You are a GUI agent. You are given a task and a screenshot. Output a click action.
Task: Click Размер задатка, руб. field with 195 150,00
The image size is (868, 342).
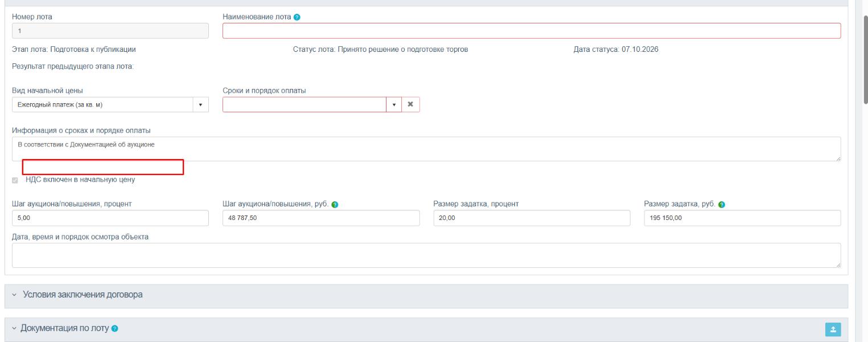click(x=742, y=218)
